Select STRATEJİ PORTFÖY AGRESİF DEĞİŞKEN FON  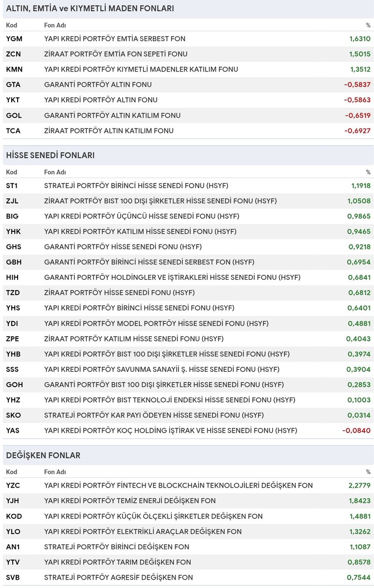[x=119, y=578]
